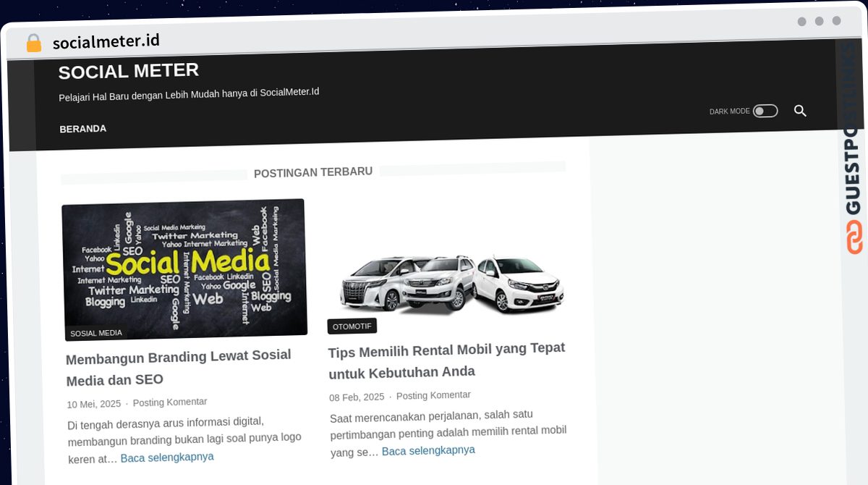Click the excerpt starting "Di tengah derasnya arus"
868x485 pixels.
(x=184, y=439)
